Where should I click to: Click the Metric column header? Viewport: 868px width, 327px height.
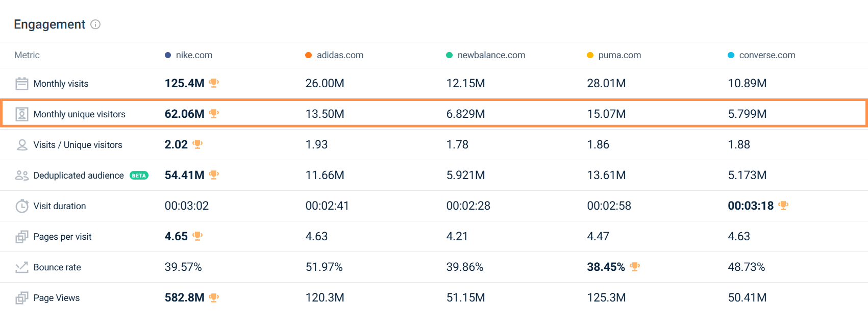(27, 55)
